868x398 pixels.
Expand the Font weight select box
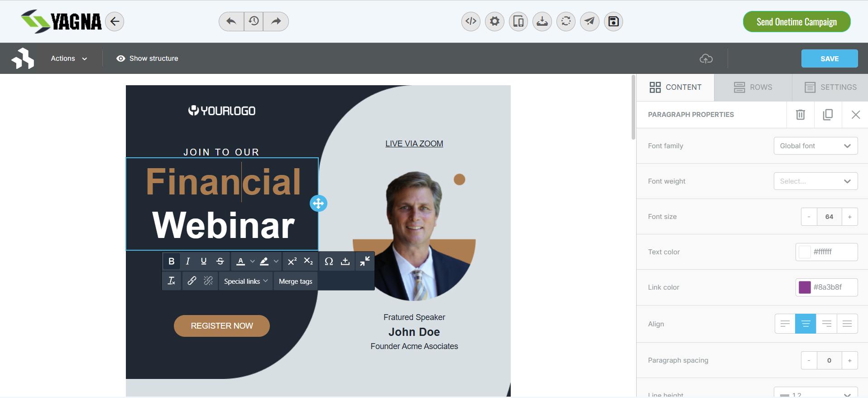tap(815, 181)
